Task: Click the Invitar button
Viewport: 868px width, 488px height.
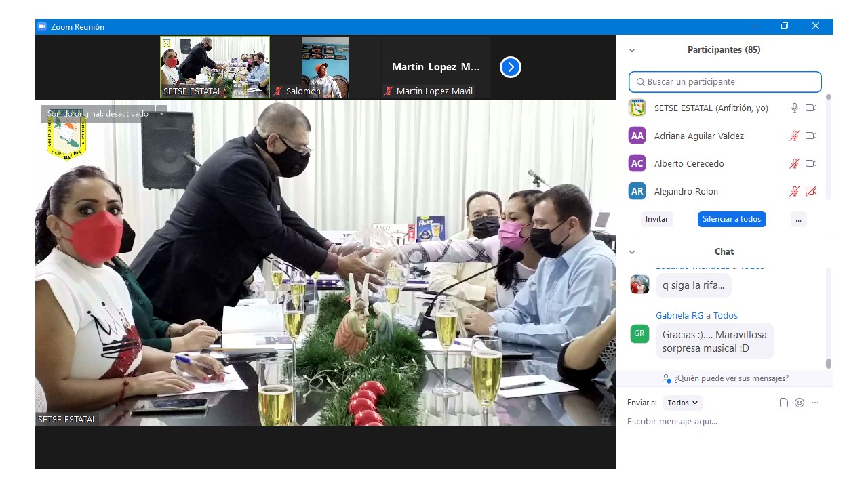Action: [656, 219]
